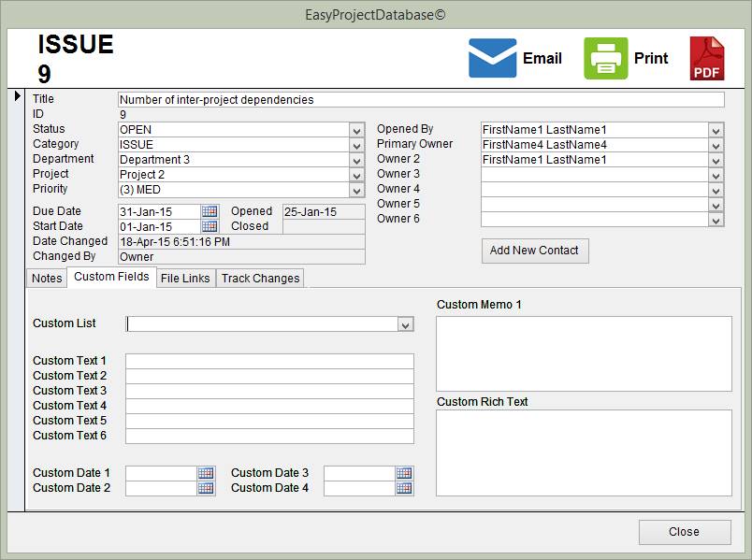Export issue using the PDF icon

[x=706, y=58]
